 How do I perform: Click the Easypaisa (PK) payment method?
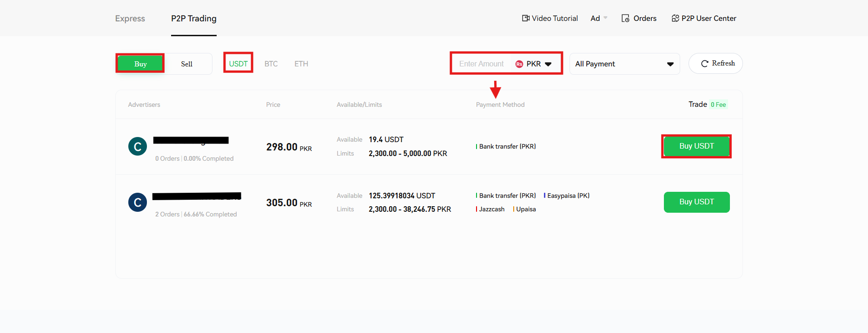tap(567, 196)
